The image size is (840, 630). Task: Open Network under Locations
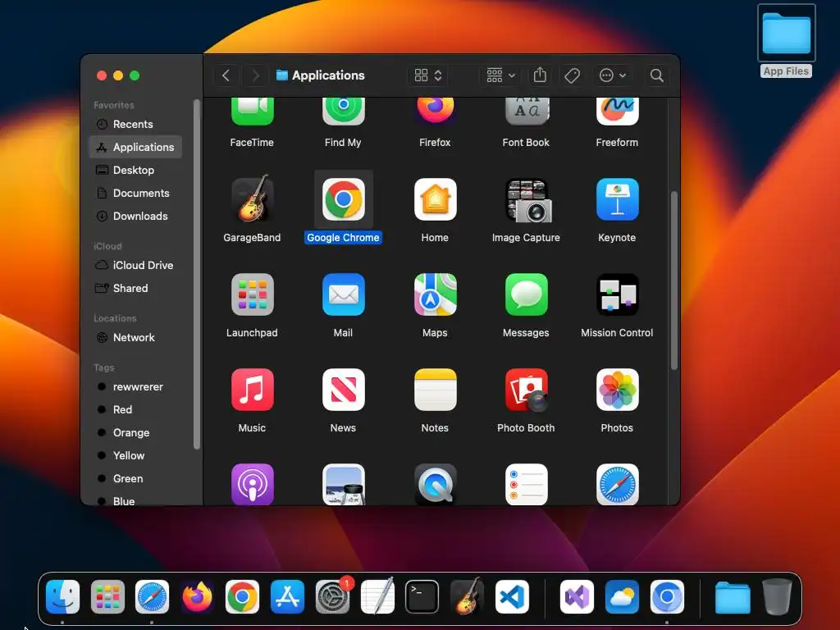[135, 338]
